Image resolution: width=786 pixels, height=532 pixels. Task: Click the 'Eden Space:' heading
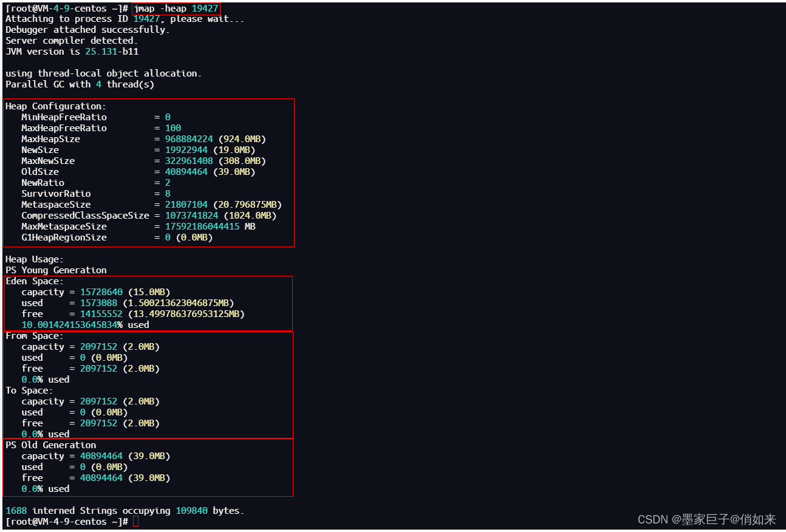35,281
